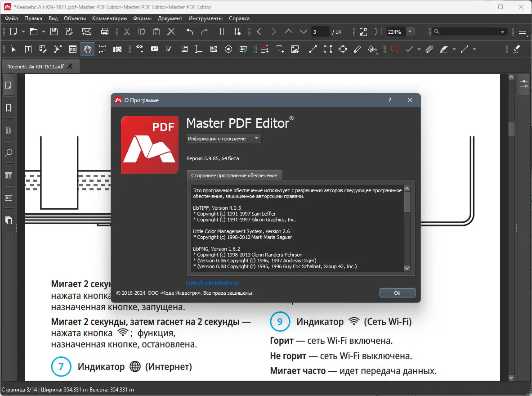The image size is (532, 396).
Task: Click the license text scrollbar thumb
Action: pos(407,202)
